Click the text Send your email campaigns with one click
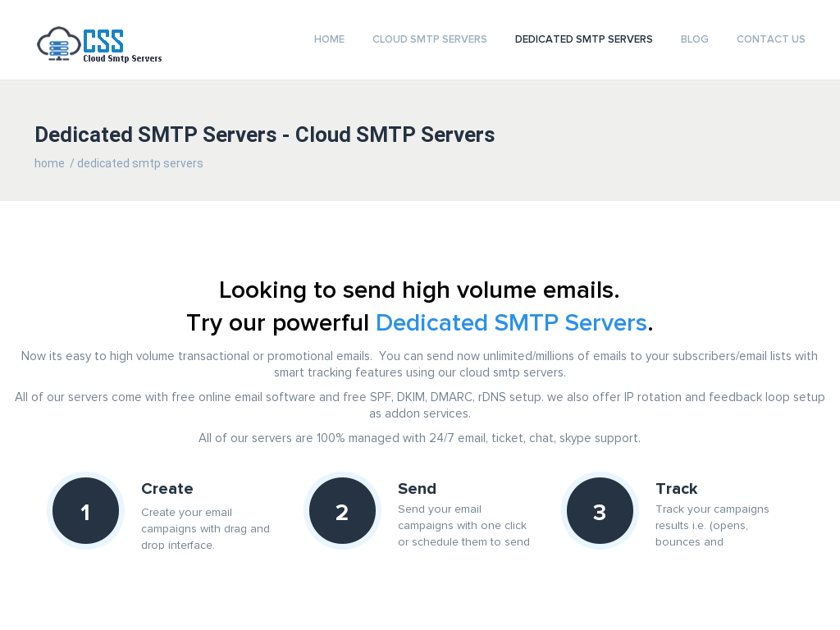 tap(463, 526)
